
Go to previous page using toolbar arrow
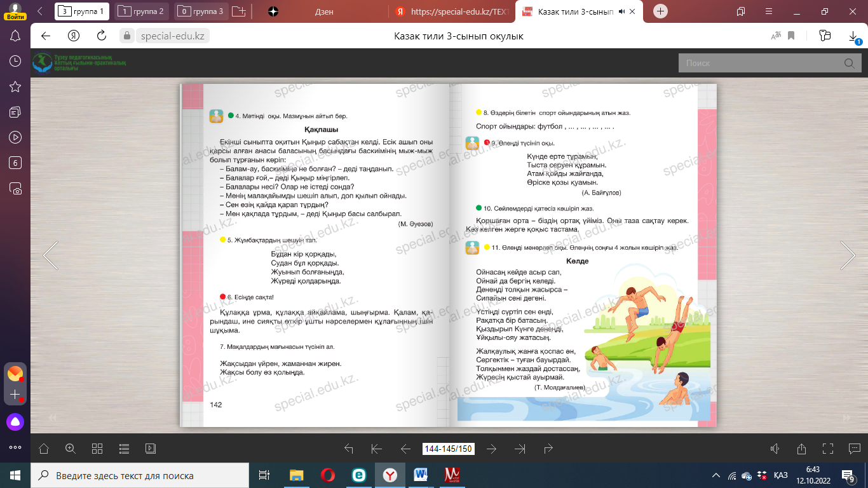[x=405, y=449]
